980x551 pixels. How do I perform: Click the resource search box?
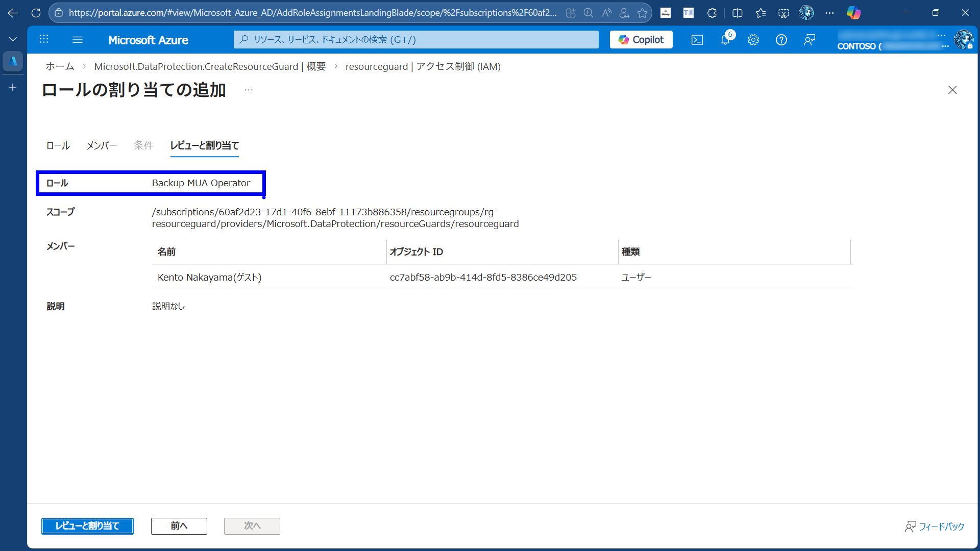tap(415, 39)
